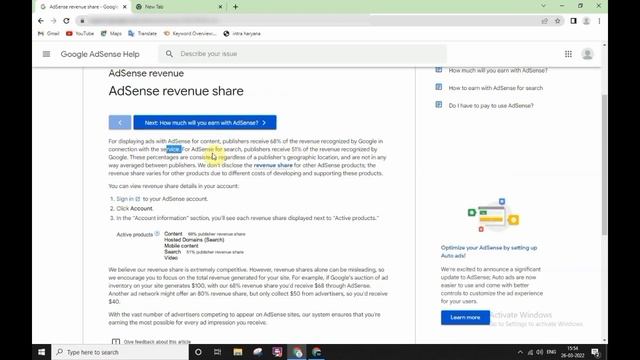This screenshot has width=640, height=360.
Task: Open Cortana circle icon in taskbar
Action: [x=198, y=352]
